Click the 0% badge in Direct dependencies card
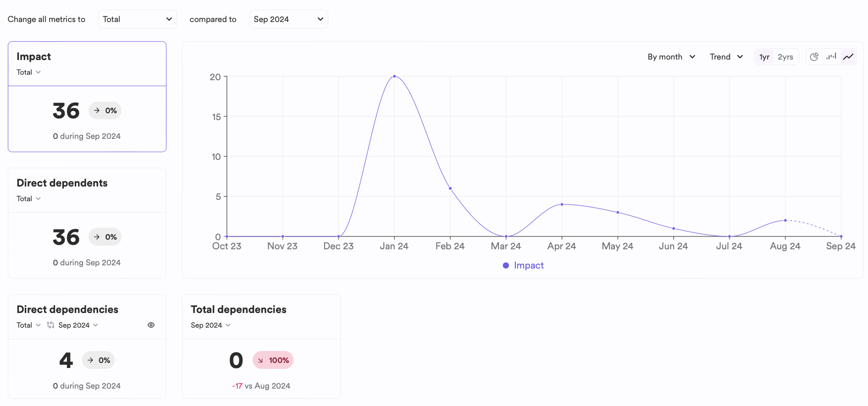The image size is (868, 406). (99, 360)
